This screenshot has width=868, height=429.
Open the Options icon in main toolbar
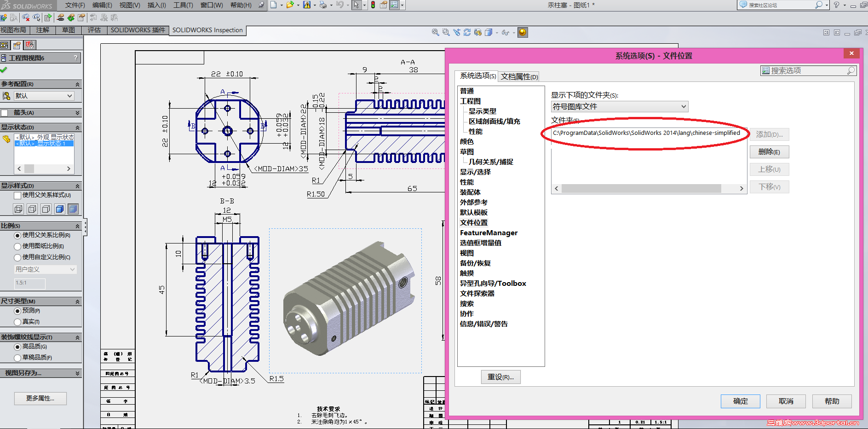tap(394, 5)
